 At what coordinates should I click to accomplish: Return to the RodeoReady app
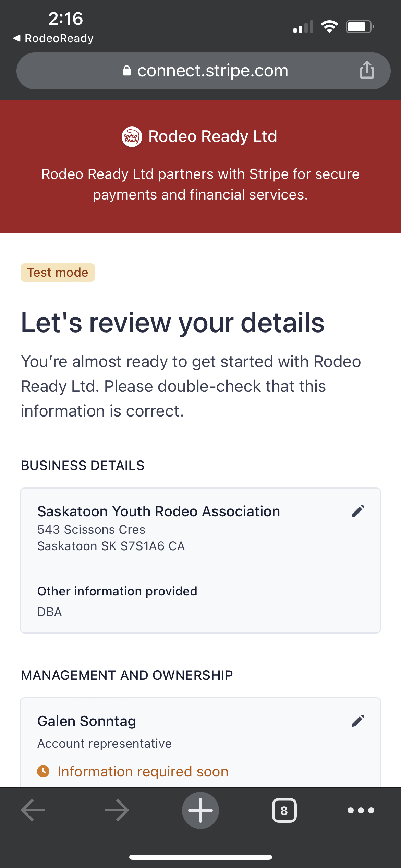click(x=53, y=38)
